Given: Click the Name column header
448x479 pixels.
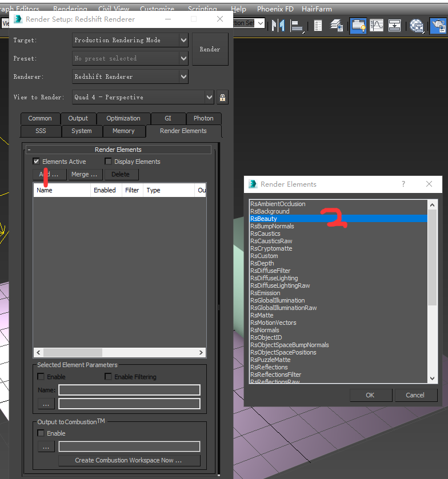Looking at the screenshot, I should 62,190.
